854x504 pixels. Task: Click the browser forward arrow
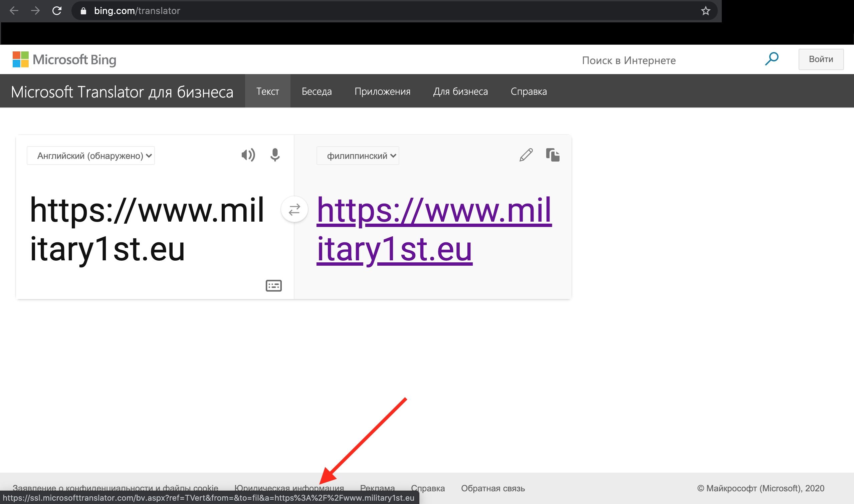(35, 11)
